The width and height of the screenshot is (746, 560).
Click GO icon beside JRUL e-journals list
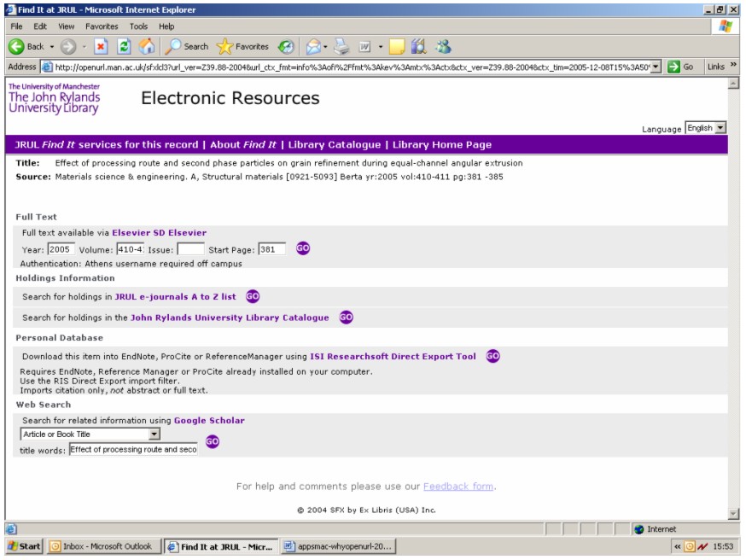[253, 296]
